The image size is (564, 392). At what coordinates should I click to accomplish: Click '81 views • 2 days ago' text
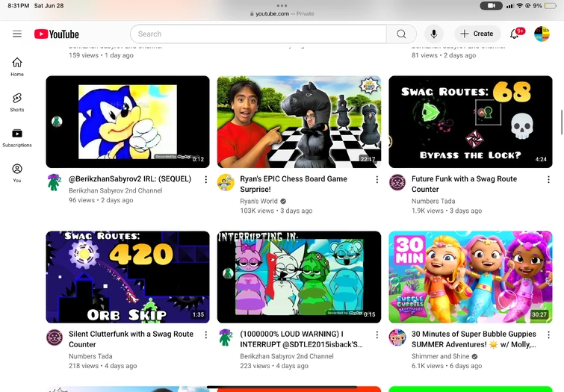click(x=444, y=55)
